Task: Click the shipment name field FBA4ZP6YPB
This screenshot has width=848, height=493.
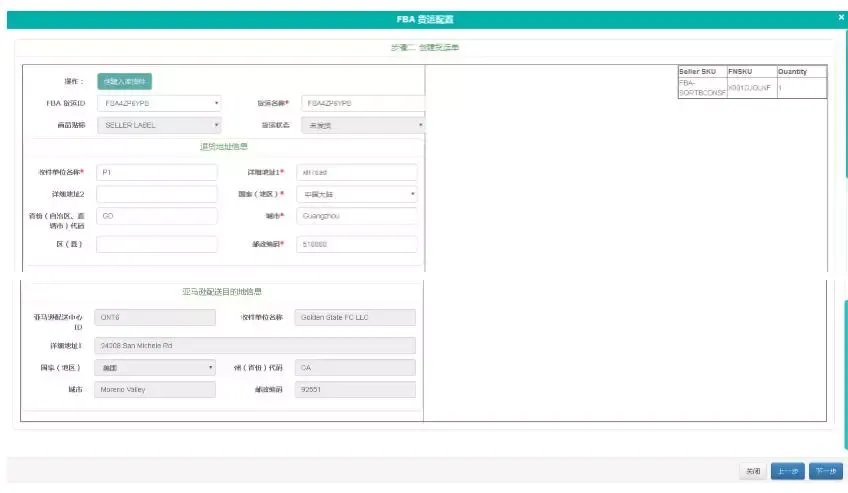Action: tap(363, 103)
